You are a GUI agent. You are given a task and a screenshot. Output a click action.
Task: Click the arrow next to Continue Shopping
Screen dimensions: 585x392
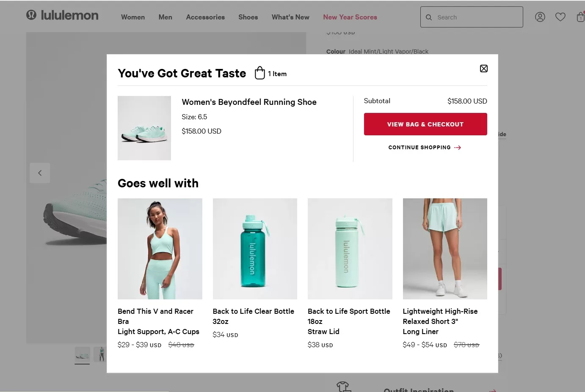458,148
